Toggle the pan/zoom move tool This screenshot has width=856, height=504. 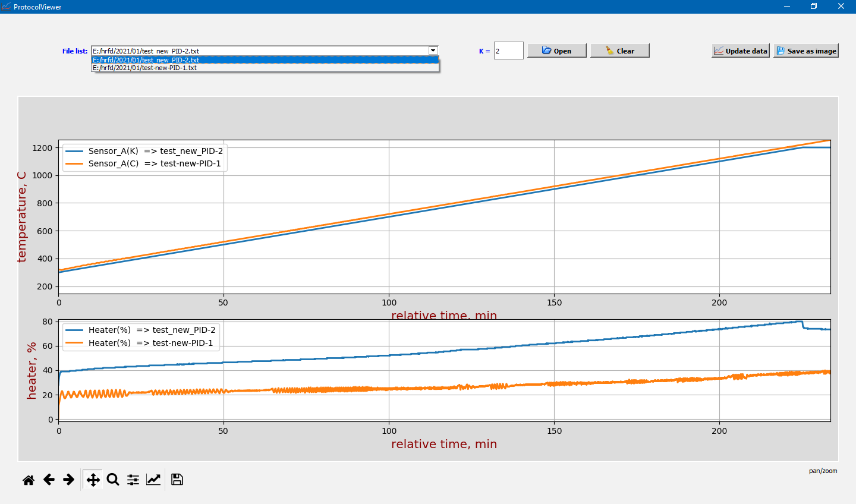93,480
